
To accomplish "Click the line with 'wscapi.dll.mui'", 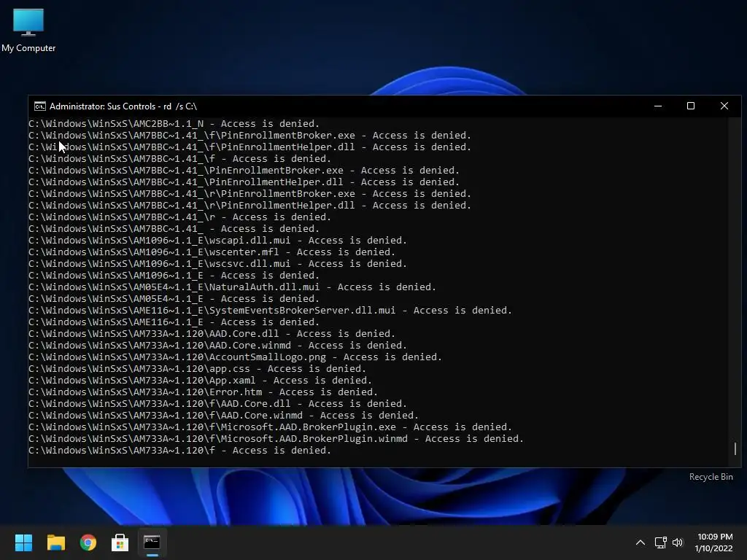I will tap(217, 241).
